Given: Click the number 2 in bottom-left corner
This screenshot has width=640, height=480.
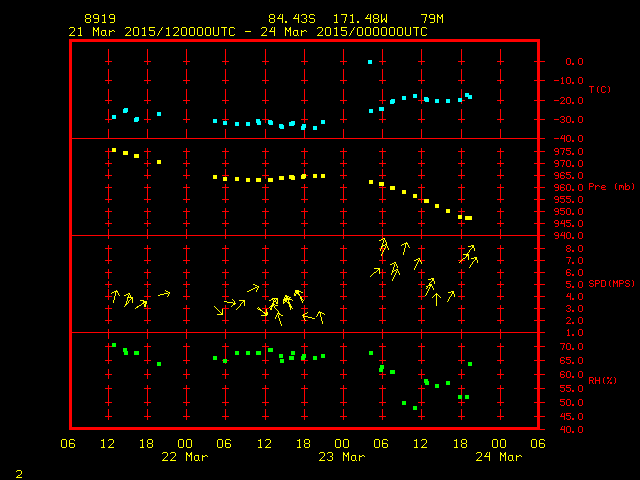Looking at the screenshot, I should (18, 472).
